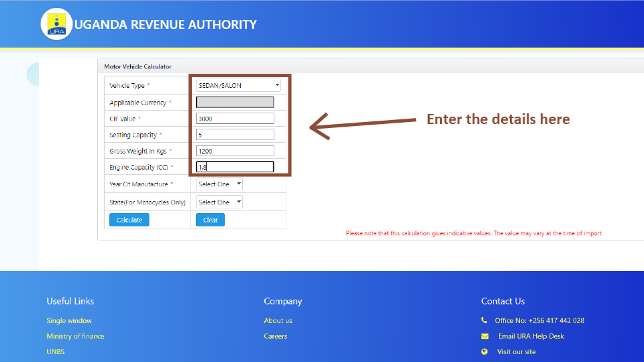Click the Gross Weight In Kgs label

pos(138,151)
